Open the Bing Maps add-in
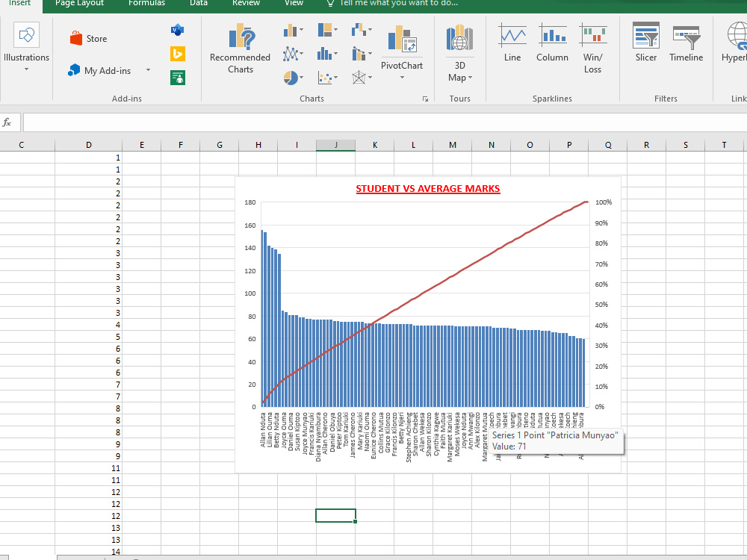 (177, 53)
